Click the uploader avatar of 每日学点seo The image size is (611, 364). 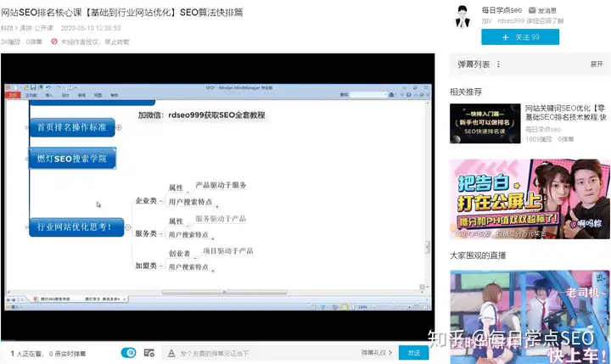pos(462,16)
